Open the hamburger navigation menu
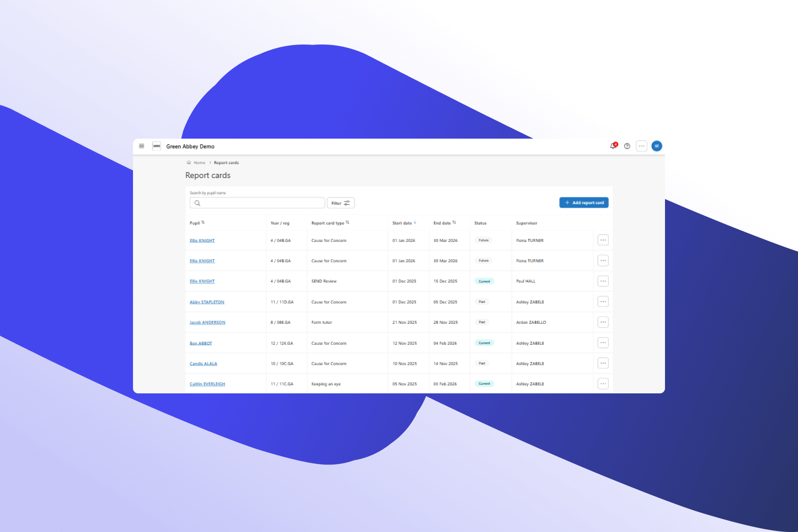Screen dimensions: 798x532 click(142, 146)
